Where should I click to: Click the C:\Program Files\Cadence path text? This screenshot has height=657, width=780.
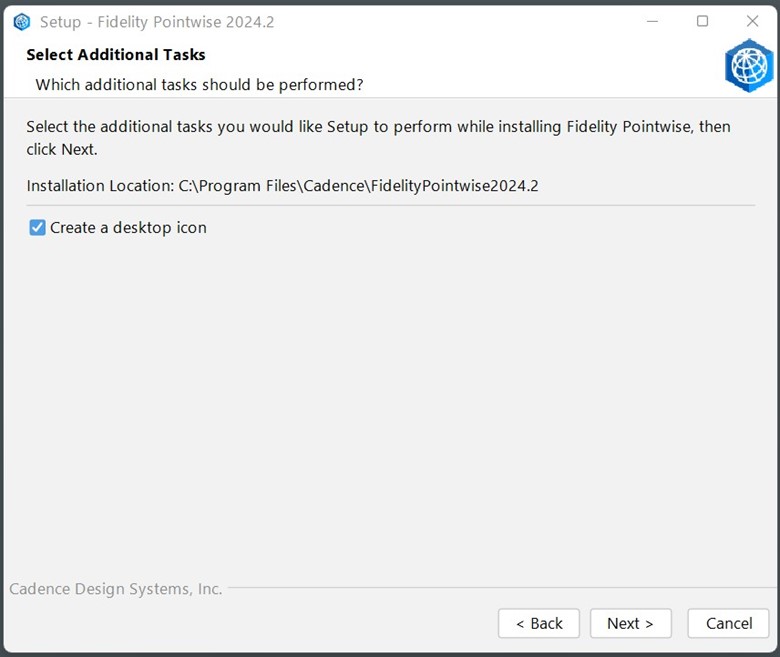[358, 186]
